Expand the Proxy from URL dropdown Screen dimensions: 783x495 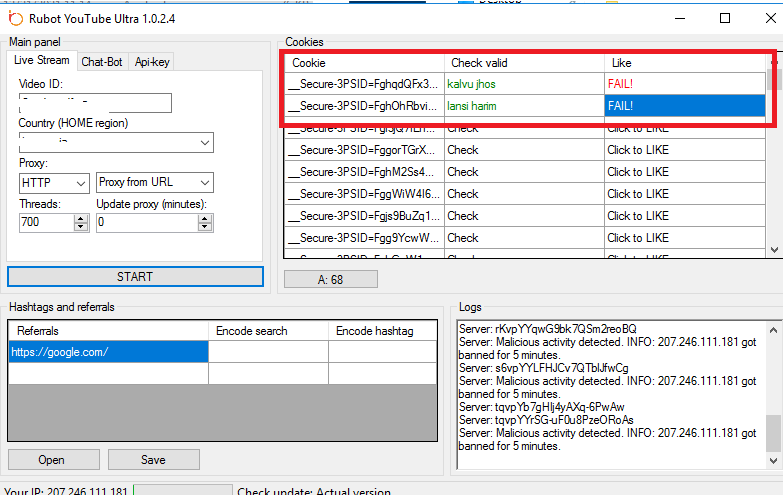(x=204, y=183)
